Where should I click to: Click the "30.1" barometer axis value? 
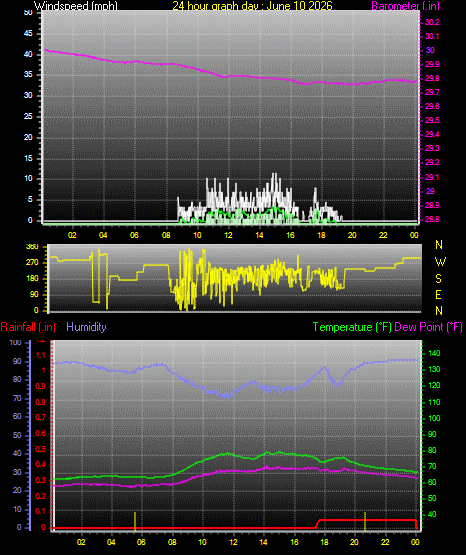pyautogui.click(x=432, y=36)
